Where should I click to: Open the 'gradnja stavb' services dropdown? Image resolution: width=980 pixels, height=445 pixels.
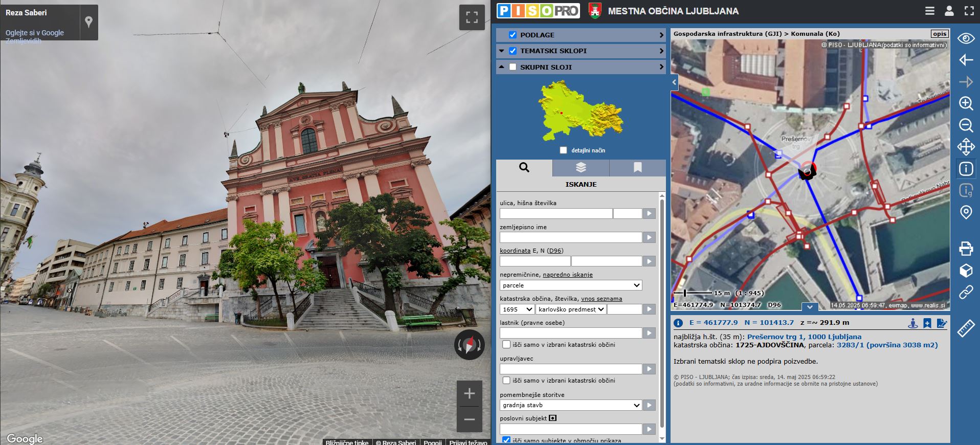pyautogui.click(x=570, y=405)
